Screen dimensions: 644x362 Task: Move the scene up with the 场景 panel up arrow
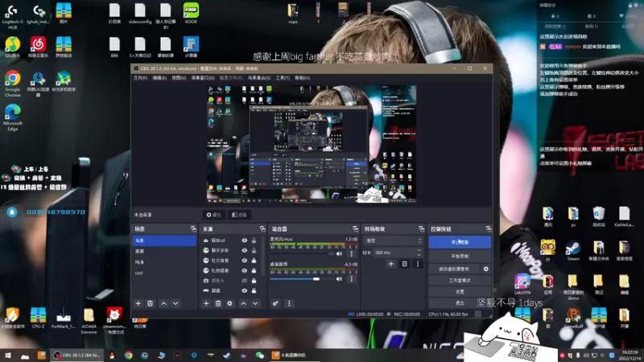click(163, 303)
